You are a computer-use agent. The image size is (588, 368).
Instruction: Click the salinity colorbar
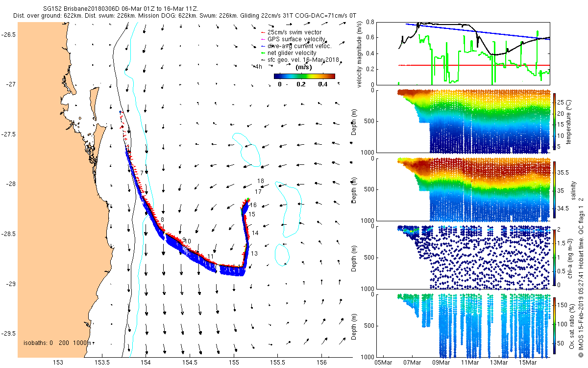tap(555, 190)
